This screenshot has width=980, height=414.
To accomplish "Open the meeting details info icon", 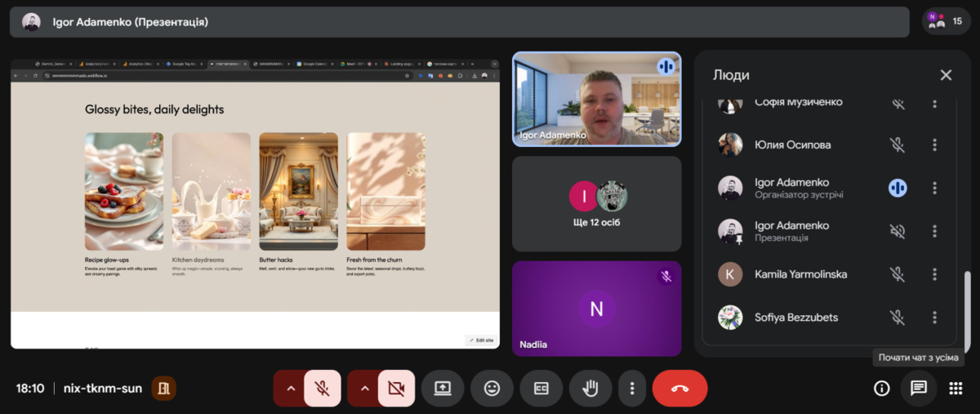I will point(881,389).
